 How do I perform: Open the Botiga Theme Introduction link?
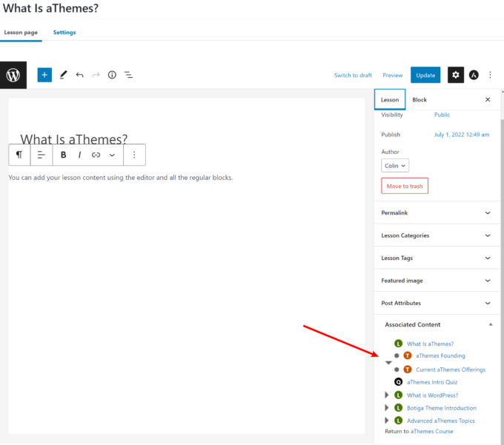point(441,408)
